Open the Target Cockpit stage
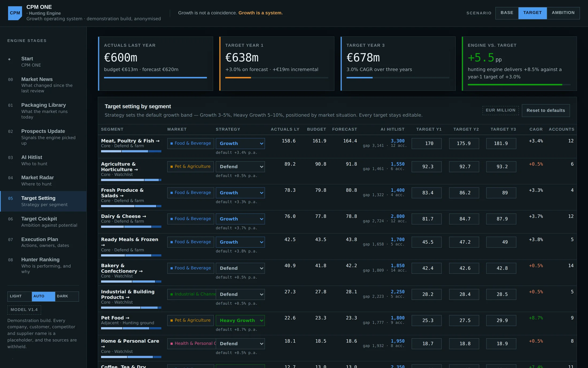 click(43, 222)
